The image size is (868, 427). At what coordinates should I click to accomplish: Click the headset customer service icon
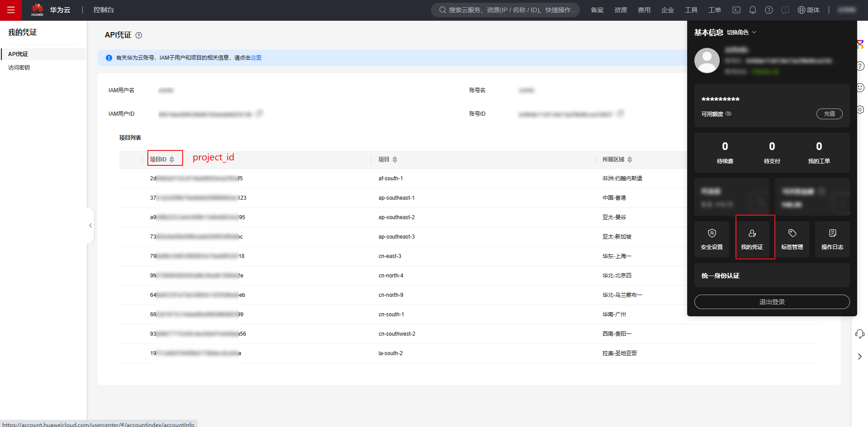click(859, 334)
